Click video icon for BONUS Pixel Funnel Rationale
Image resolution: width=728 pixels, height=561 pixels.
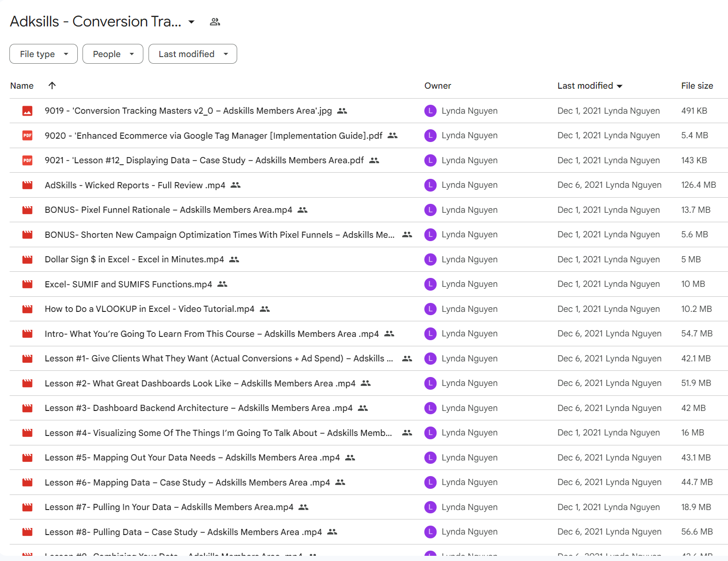(27, 210)
